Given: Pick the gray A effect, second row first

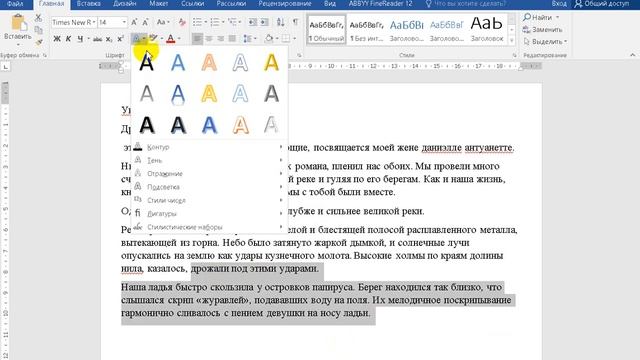Looking at the screenshot, I should [147, 94].
